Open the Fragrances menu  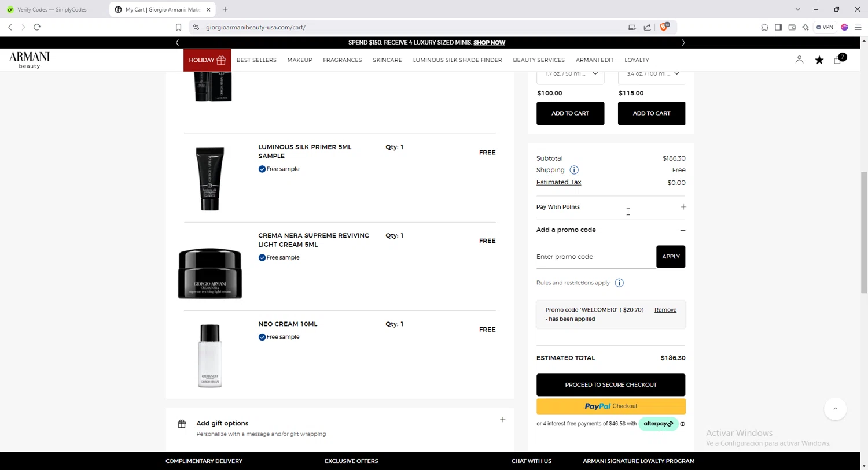343,60
